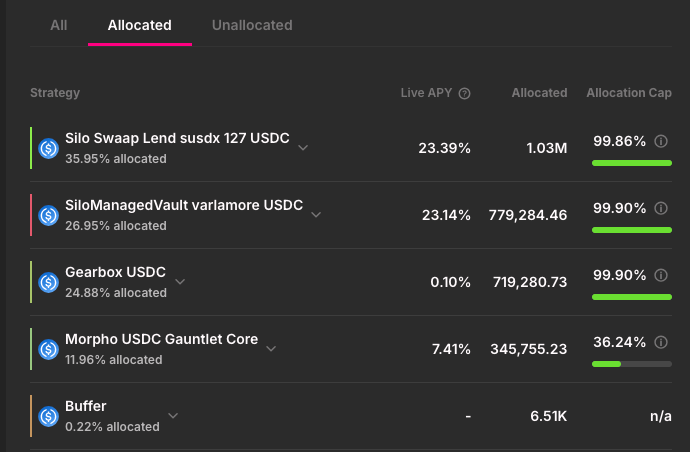690x452 pixels.
Task: Expand Buffer strategy chevron
Action: coord(173,415)
